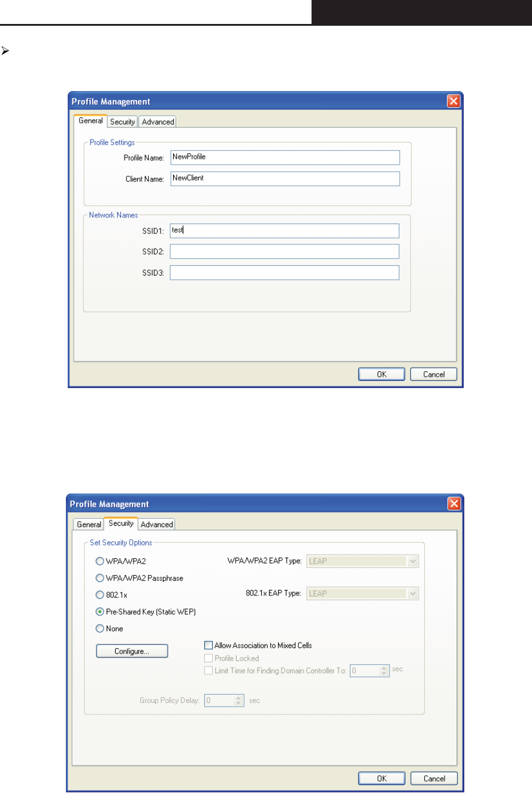
Task: Open the 802.1x EAP Type dropdown
Action: tap(362, 593)
